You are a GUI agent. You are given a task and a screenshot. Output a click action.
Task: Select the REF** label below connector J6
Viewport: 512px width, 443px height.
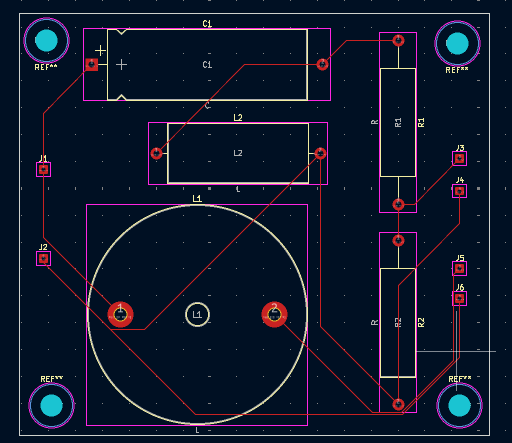460,379
